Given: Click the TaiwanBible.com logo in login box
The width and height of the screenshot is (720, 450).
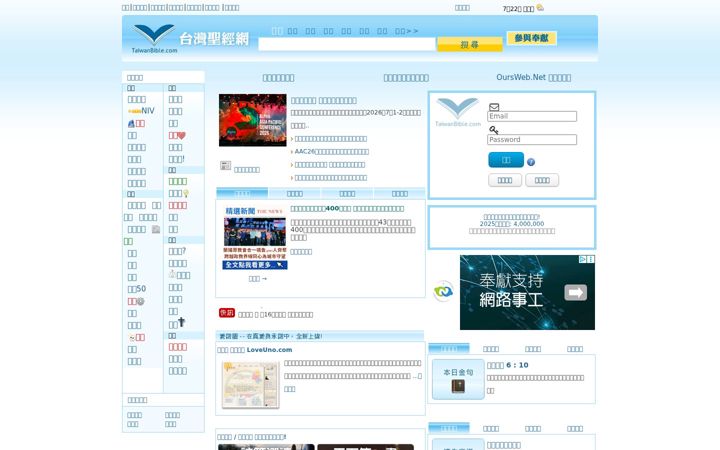Looking at the screenshot, I should 458,112.
